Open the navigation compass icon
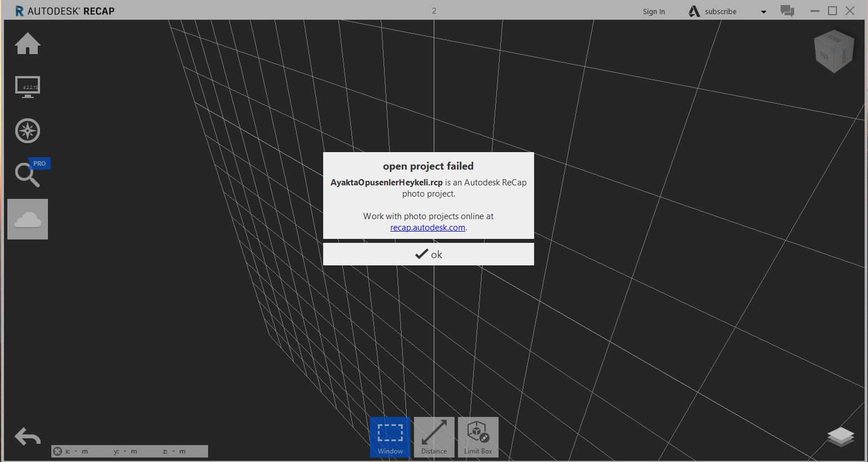Image resolution: width=868 pixels, height=462 pixels. (x=27, y=131)
